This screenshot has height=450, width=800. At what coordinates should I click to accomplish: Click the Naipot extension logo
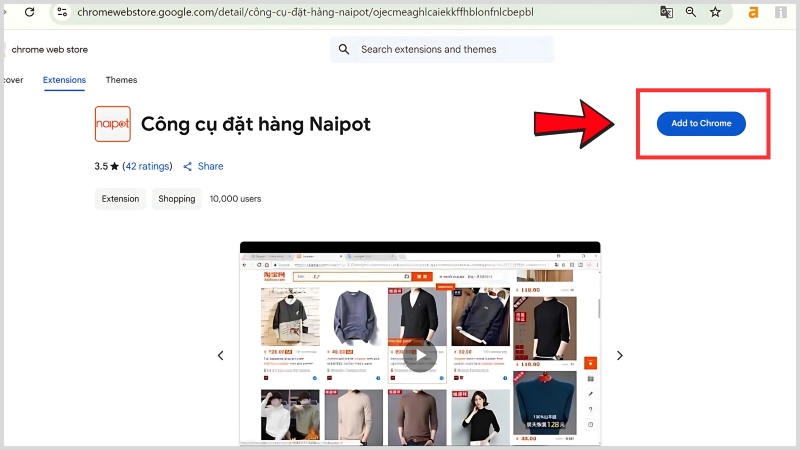click(113, 124)
